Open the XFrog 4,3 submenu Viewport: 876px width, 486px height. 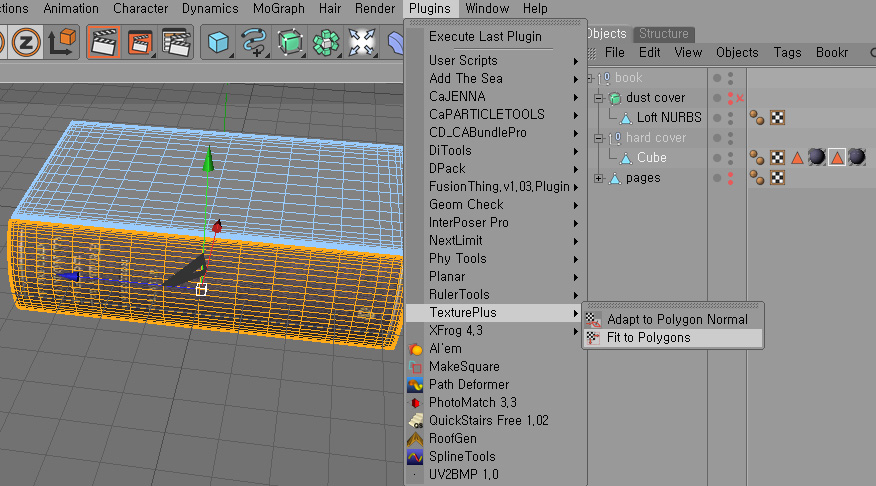[x=496, y=331]
